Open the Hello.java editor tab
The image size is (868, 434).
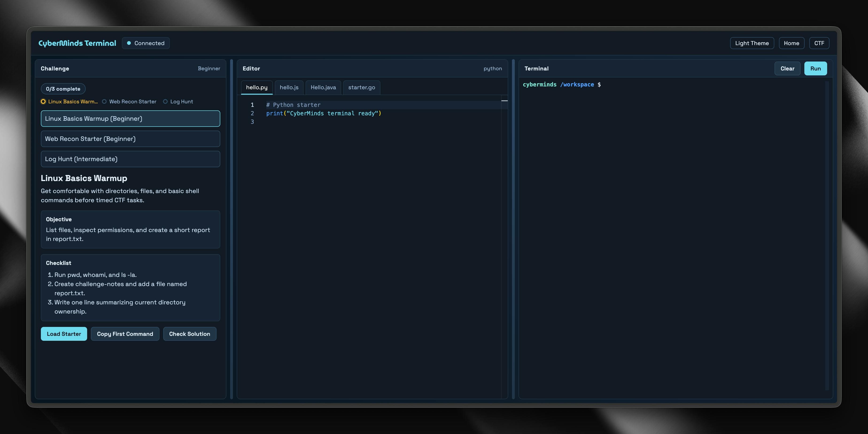[323, 87]
